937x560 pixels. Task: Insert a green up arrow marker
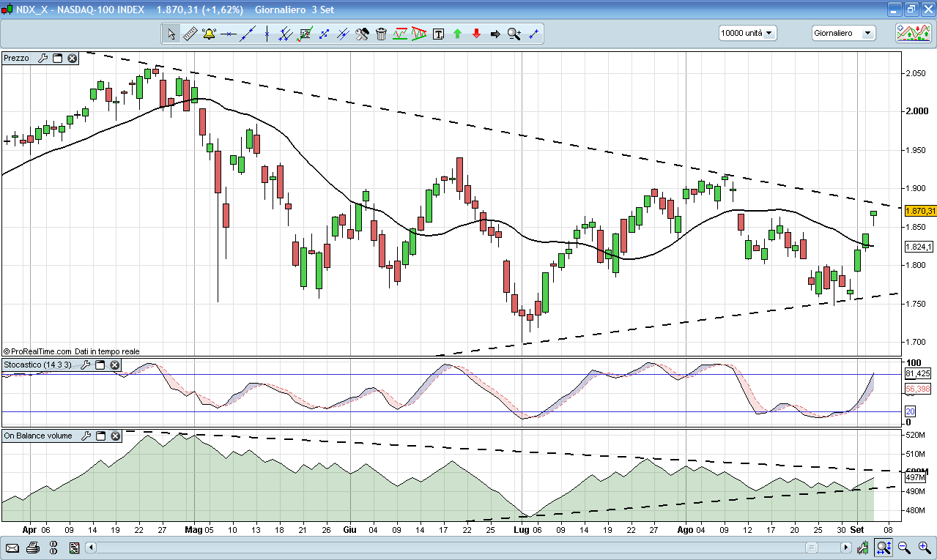click(457, 34)
